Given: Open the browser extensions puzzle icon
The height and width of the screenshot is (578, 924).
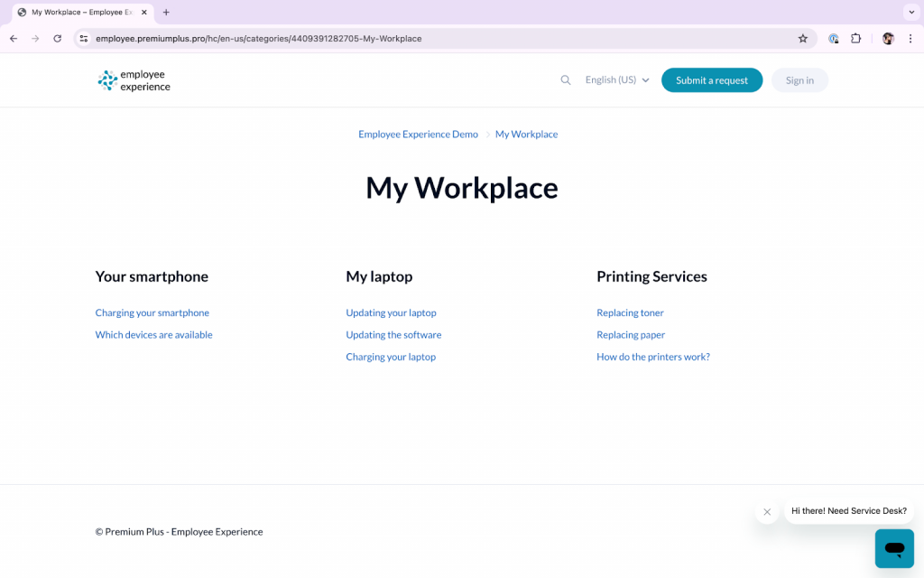Looking at the screenshot, I should pos(856,39).
